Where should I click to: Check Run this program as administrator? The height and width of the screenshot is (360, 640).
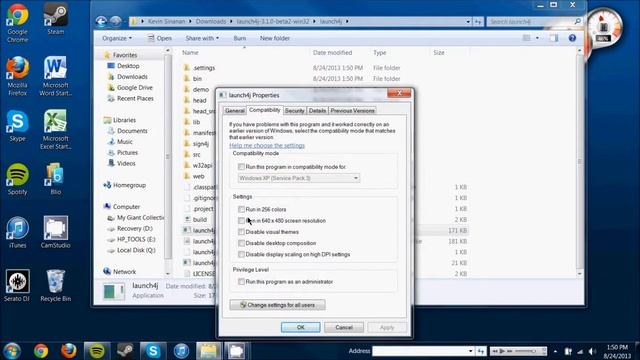click(x=241, y=282)
